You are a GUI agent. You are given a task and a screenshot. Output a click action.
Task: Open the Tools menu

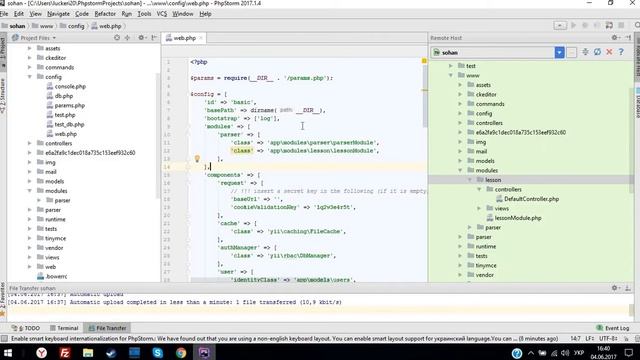coord(144,14)
